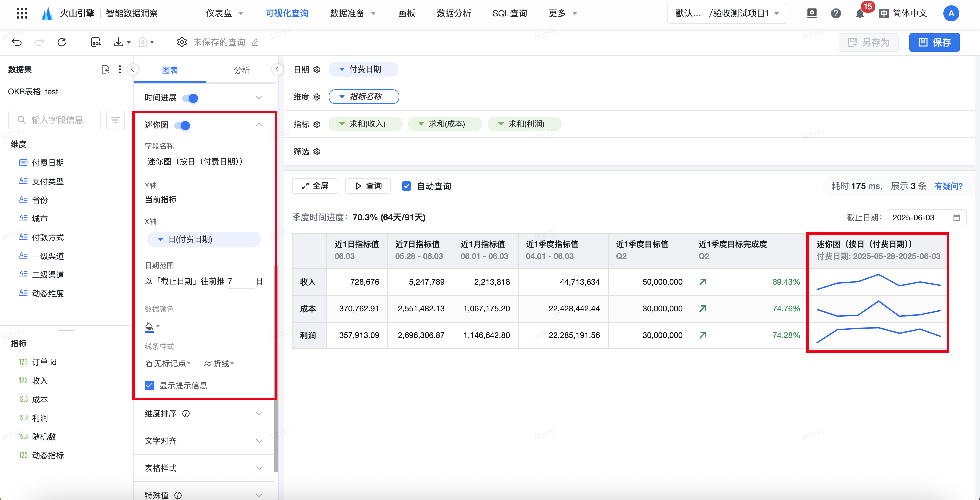Image resolution: width=980 pixels, height=500 pixels.
Task: Open the 数据颜色 paint bucket color picker
Action: pyautogui.click(x=152, y=327)
